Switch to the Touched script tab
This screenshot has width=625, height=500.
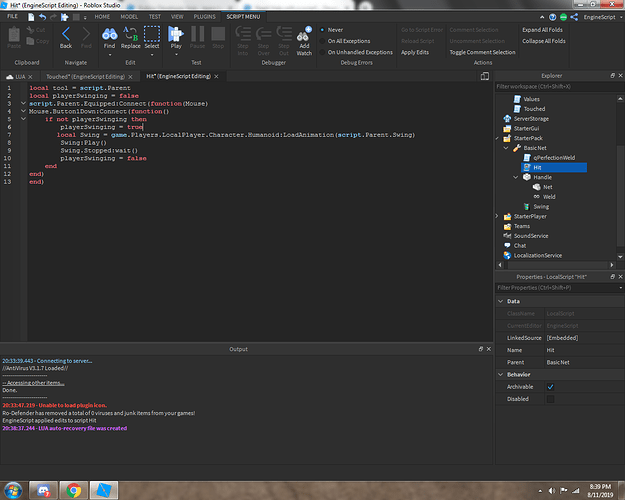coord(85,77)
